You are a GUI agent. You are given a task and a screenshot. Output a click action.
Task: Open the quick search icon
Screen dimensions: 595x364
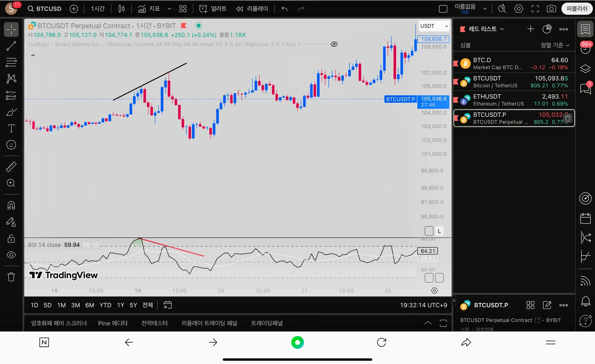(502, 9)
